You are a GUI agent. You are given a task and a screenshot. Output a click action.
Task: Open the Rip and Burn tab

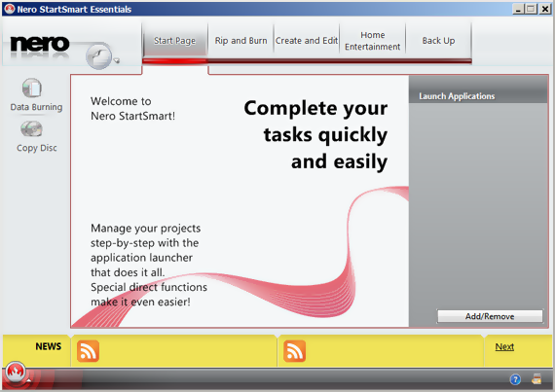tap(240, 40)
